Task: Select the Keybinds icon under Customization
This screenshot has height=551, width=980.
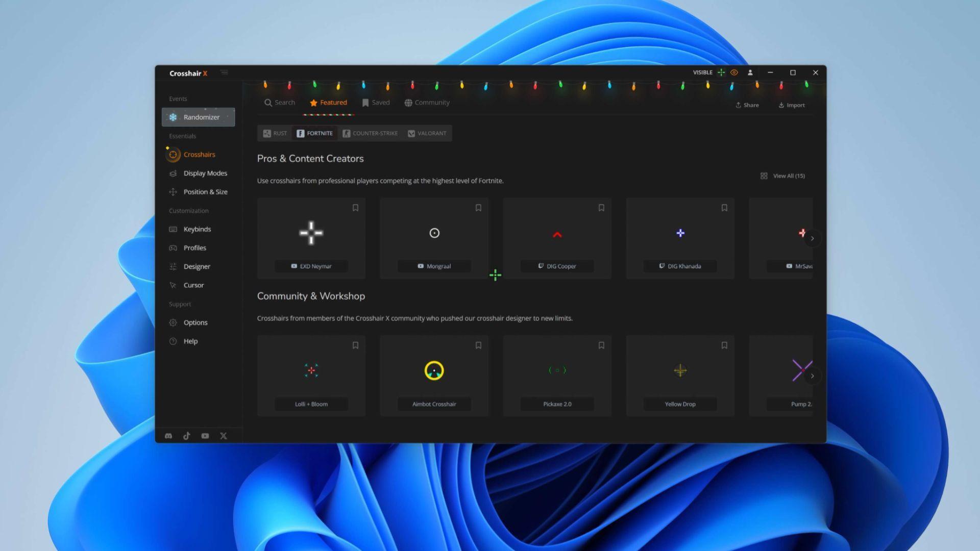Action: (173, 229)
